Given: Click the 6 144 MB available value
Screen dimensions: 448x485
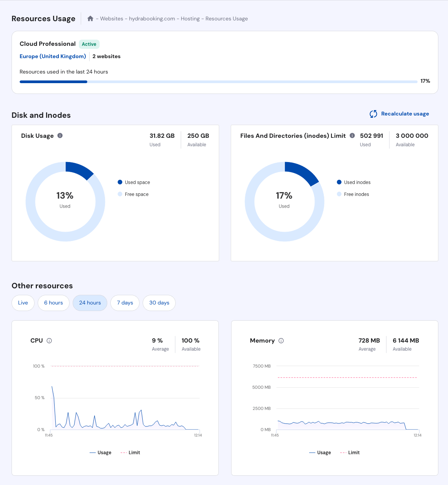Looking at the screenshot, I should [406, 341].
